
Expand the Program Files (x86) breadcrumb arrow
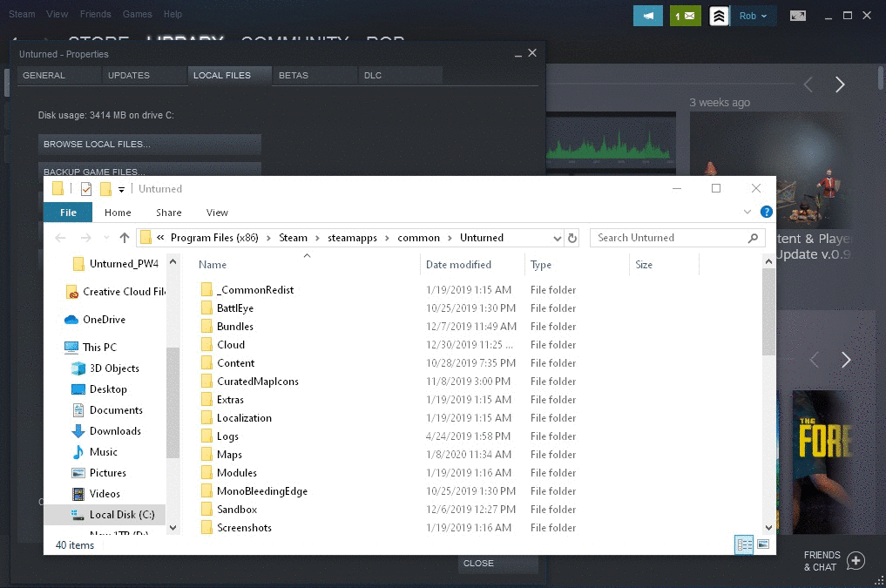point(268,238)
